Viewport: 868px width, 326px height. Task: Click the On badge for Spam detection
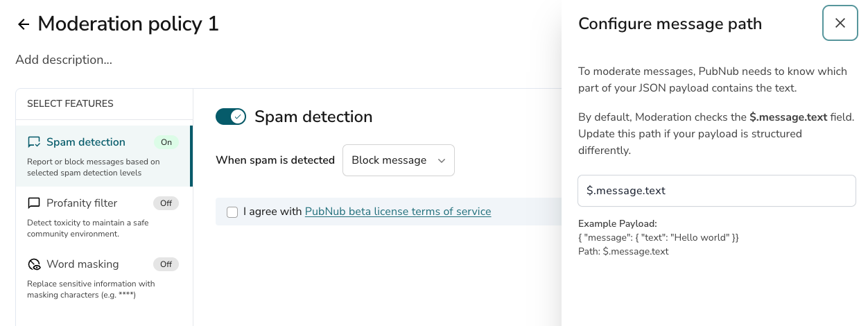coord(166,142)
